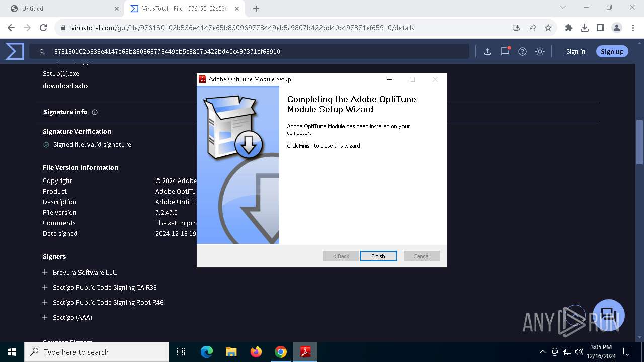Click the page vertical scrollbar
This screenshot has width=644, height=362.
point(639,142)
